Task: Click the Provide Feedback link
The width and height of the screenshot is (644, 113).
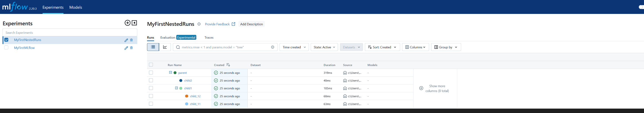Action: (217, 24)
